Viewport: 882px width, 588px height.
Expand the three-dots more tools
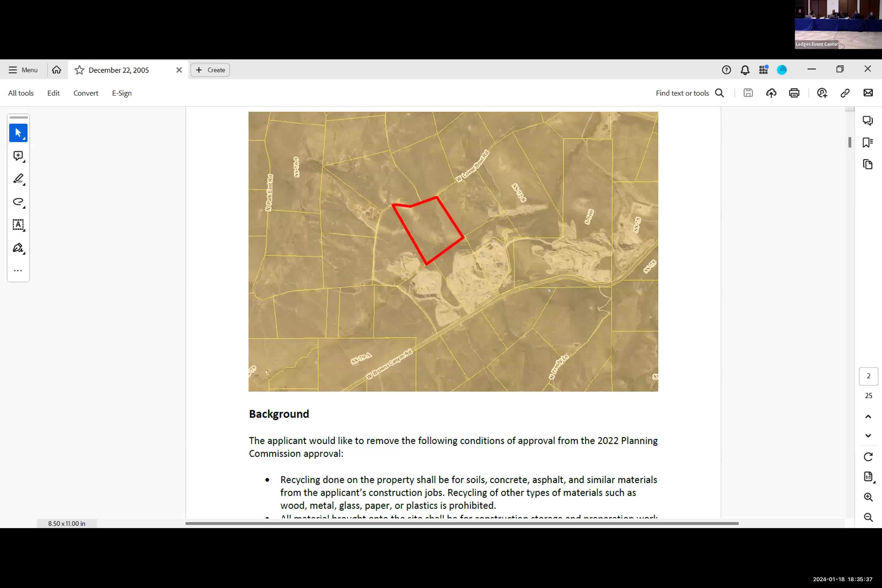tap(18, 270)
